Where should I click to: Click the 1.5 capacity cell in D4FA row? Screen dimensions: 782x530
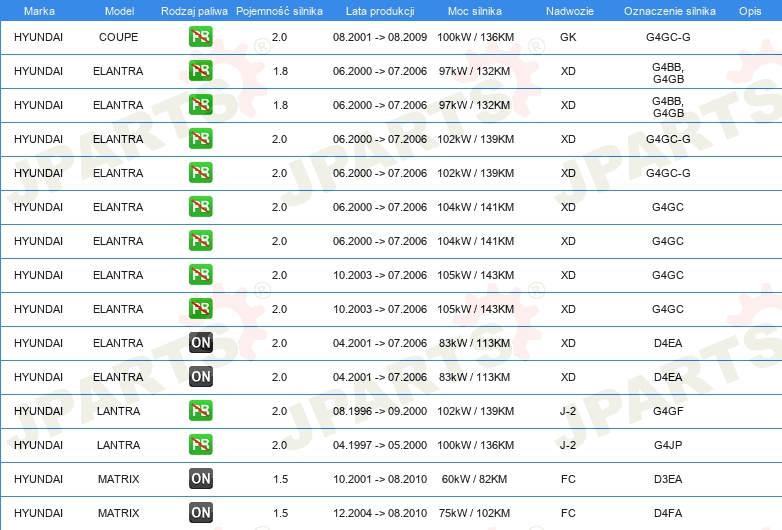coord(280,513)
